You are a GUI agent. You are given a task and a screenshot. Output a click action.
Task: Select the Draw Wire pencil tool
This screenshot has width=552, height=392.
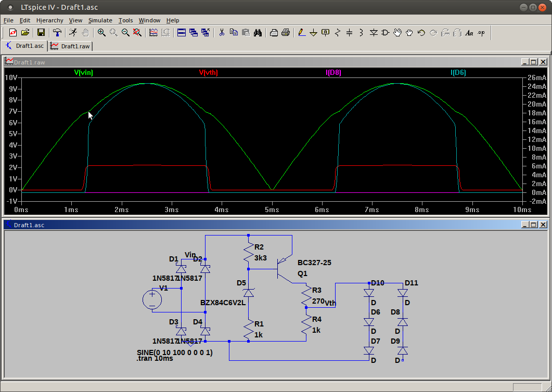tap(302, 33)
